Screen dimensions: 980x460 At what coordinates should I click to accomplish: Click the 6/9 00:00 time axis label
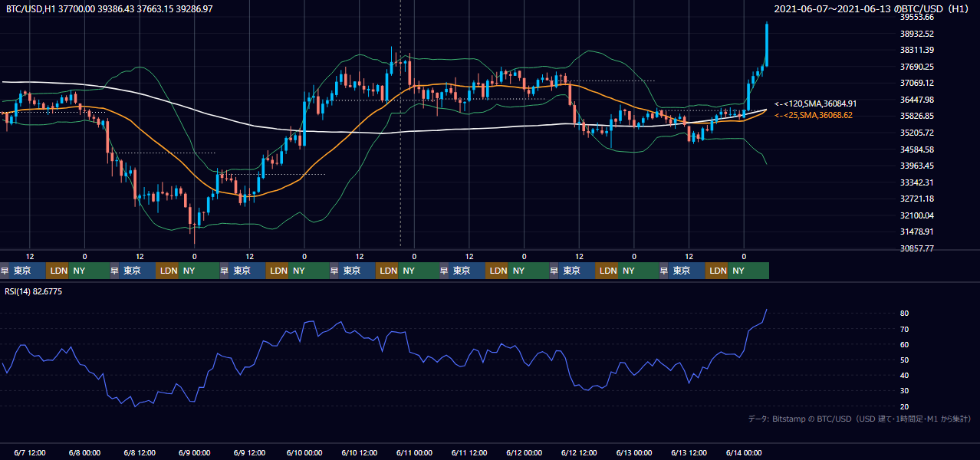tap(195, 453)
